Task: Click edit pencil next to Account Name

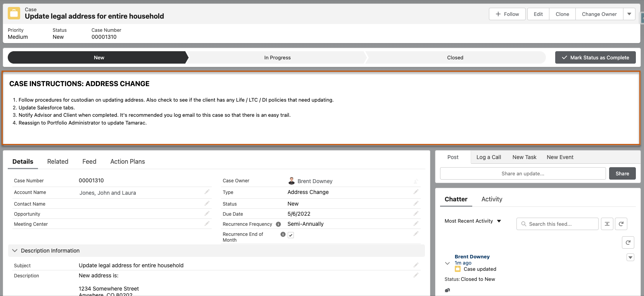Action: 207,192
